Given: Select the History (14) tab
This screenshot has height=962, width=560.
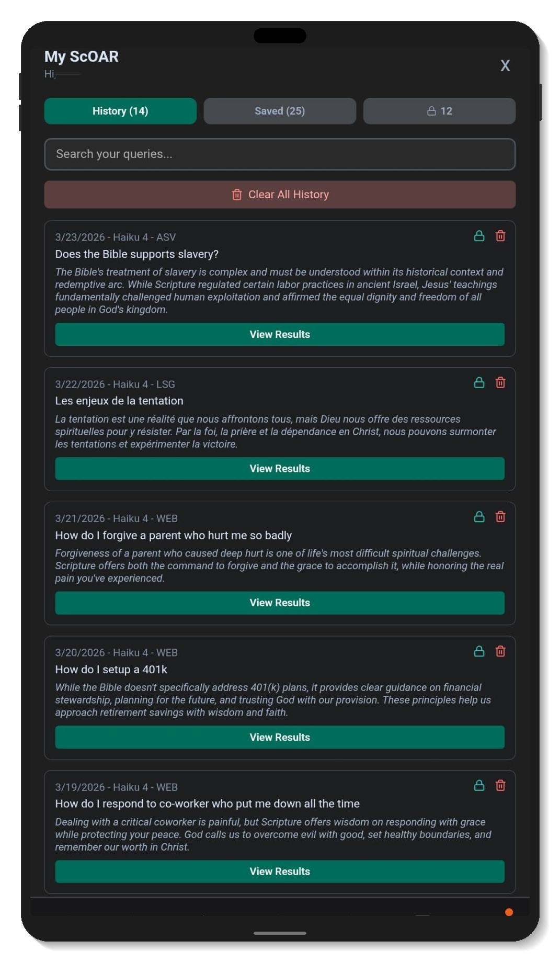Looking at the screenshot, I should [x=120, y=111].
